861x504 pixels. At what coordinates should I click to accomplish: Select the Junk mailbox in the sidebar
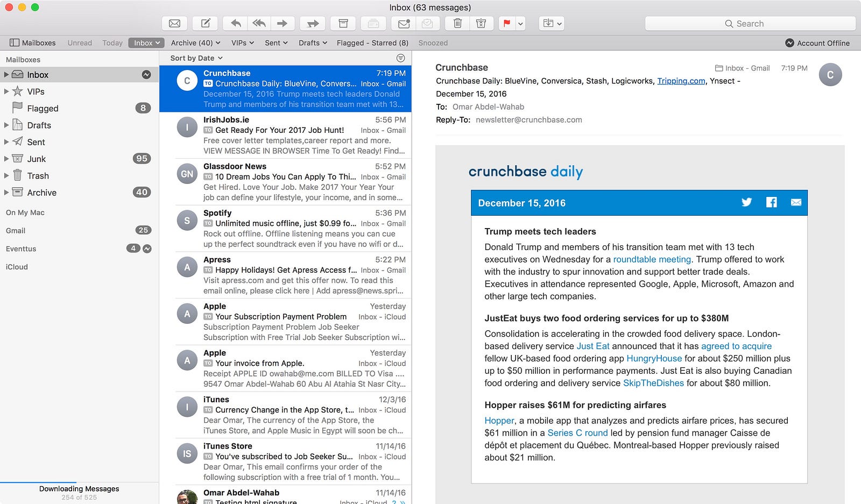pyautogui.click(x=79, y=159)
